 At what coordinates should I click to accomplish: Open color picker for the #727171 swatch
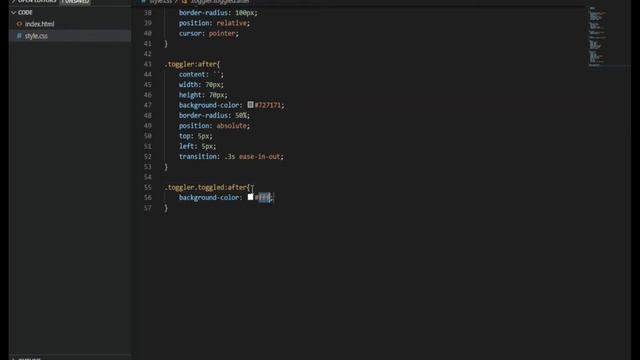pos(250,105)
